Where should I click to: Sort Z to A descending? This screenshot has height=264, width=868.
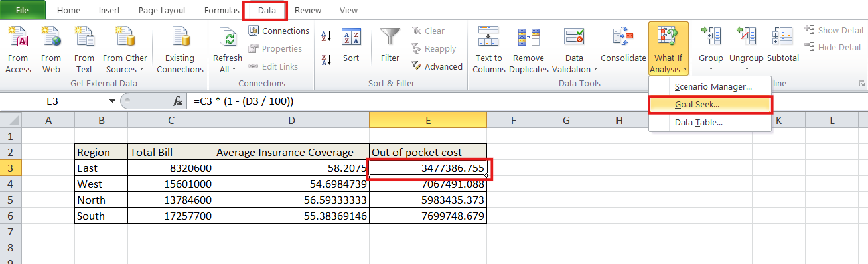click(x=326, y=60)
